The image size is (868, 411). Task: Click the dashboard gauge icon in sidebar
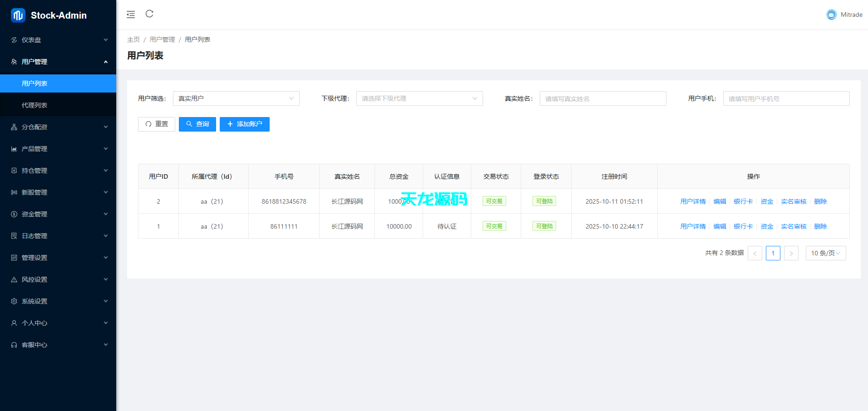point(14,40)
